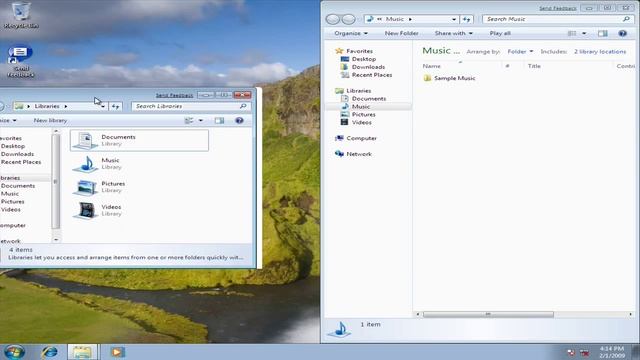The image size is (640, 360).
Task: Open the Sample Music folder
Action: tap(449, 78)
